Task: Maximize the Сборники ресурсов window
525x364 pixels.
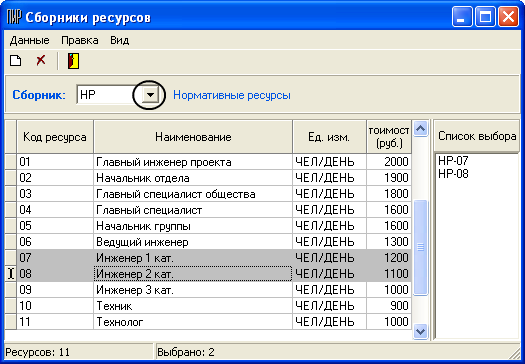Action: [x=485, y=17]
